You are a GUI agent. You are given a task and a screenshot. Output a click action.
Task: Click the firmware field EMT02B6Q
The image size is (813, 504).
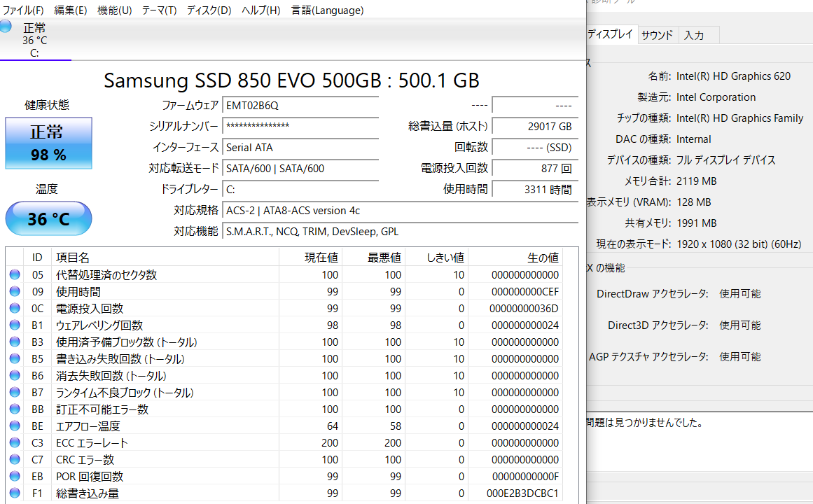(300, 105)
